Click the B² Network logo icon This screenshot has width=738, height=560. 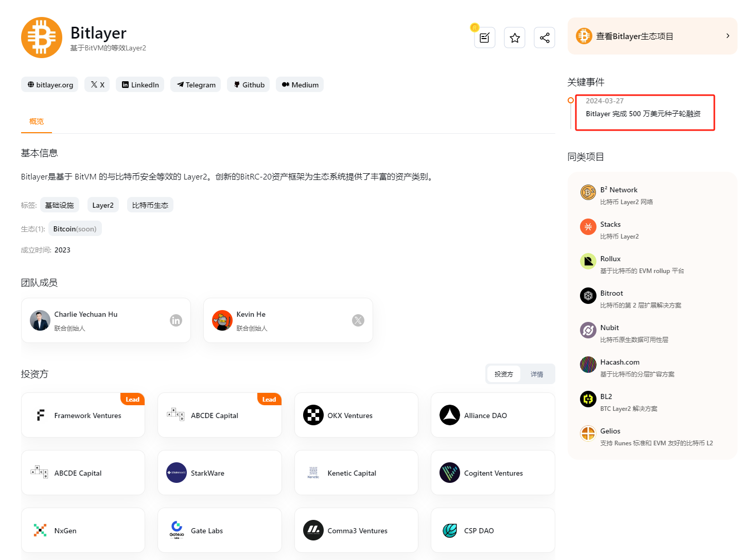point(588,192)
